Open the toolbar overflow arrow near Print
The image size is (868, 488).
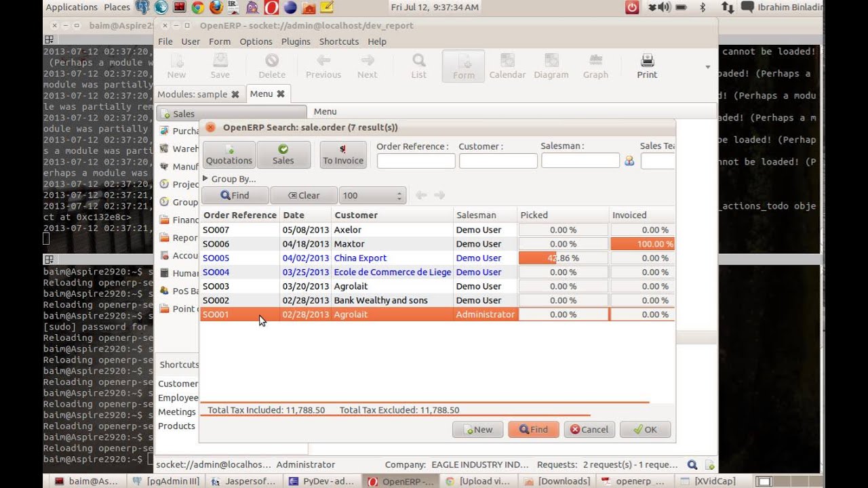pos(707,67)
